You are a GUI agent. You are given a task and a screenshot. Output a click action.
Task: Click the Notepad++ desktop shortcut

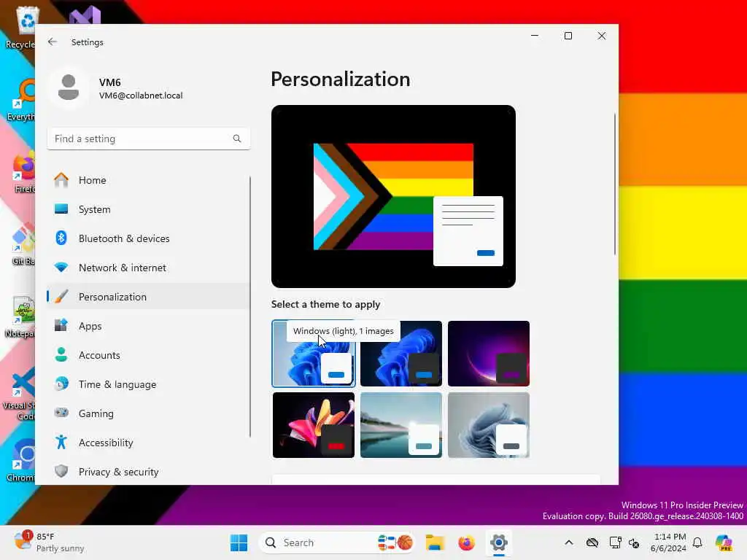20,316
